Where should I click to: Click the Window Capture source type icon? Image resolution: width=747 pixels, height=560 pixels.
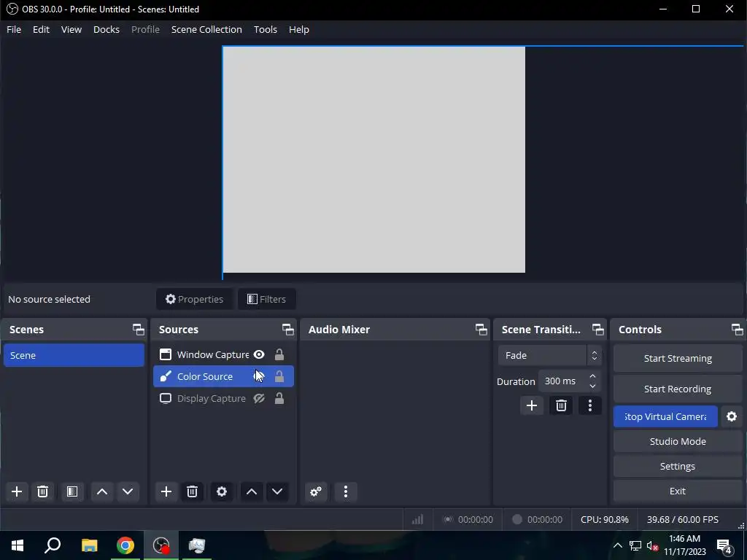[x=166, y=354]
